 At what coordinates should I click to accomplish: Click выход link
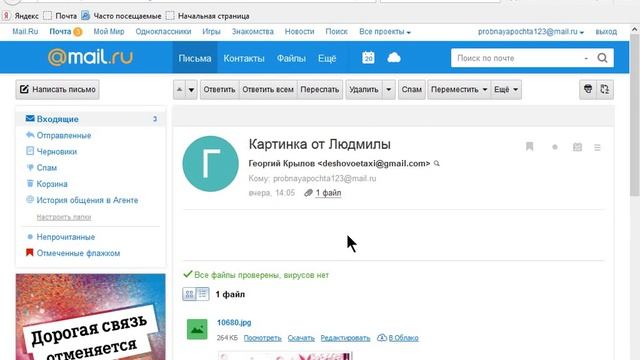tap(606, 31)
